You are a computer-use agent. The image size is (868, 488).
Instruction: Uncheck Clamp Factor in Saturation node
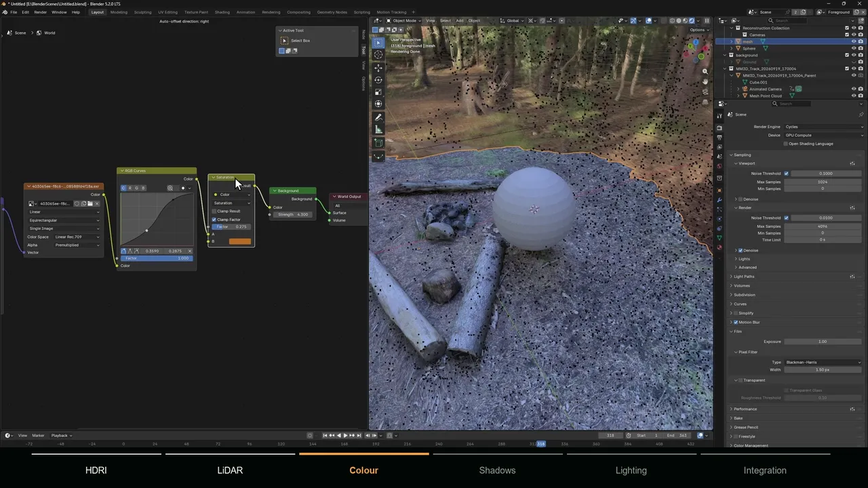pos(214,220)
